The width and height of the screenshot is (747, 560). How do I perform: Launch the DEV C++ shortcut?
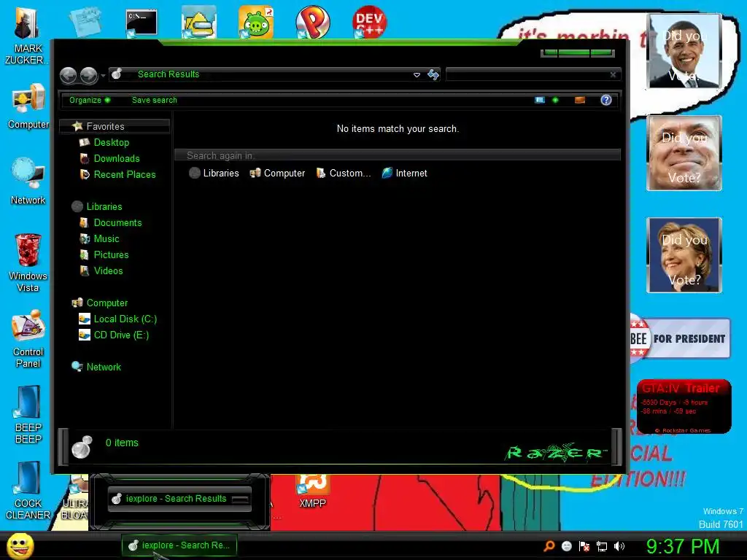[370, 22]
